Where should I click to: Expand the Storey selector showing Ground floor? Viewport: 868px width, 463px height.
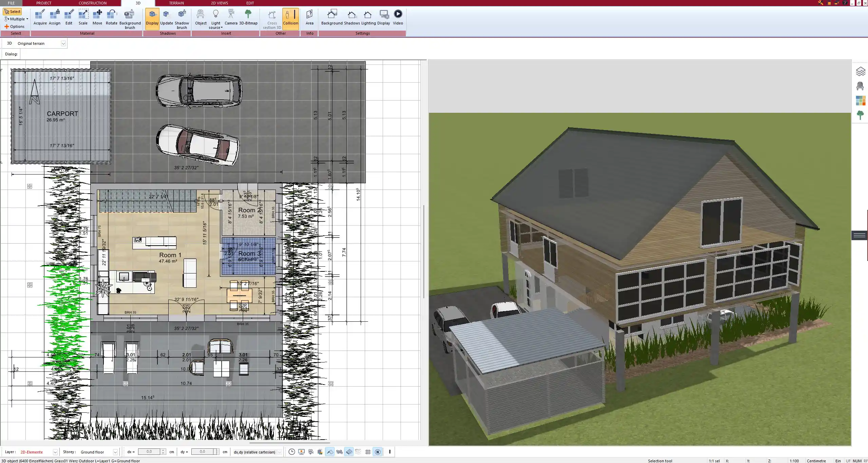(x=115, y=452)
